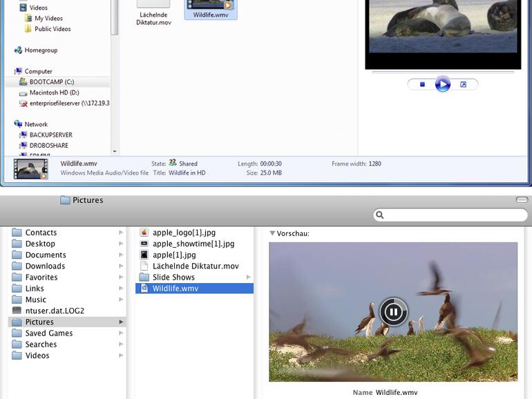Collapse the Vorschau disclosure triangle
This screenshot has height=399, width=532.
click(x=272, y=234)
